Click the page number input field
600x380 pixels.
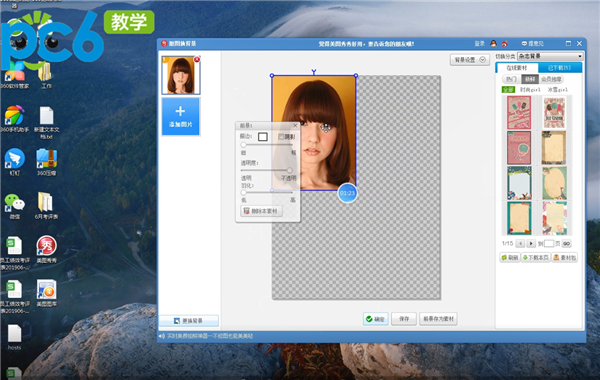click(x=549, y=243)
